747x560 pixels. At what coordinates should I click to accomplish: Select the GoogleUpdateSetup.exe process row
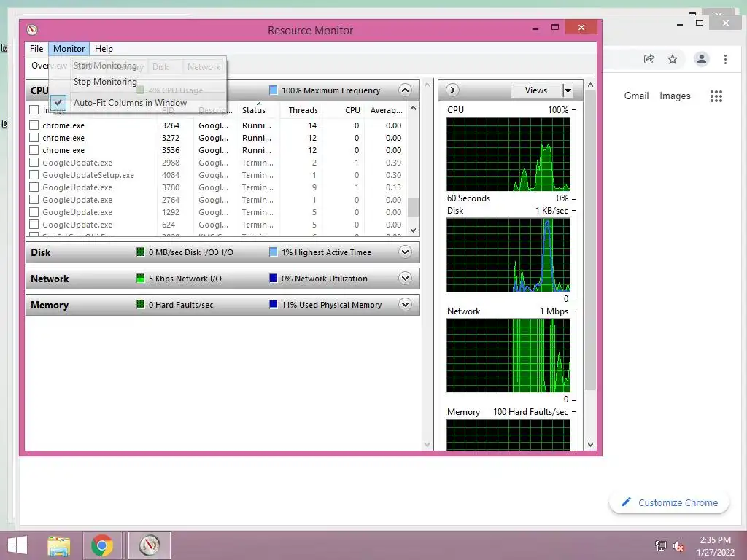(217, 175)
